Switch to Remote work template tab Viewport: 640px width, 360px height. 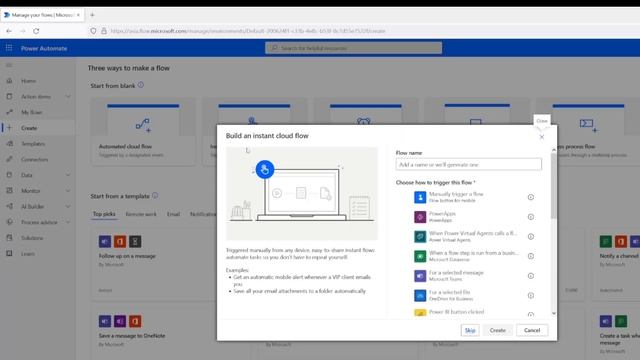[141, 214]
